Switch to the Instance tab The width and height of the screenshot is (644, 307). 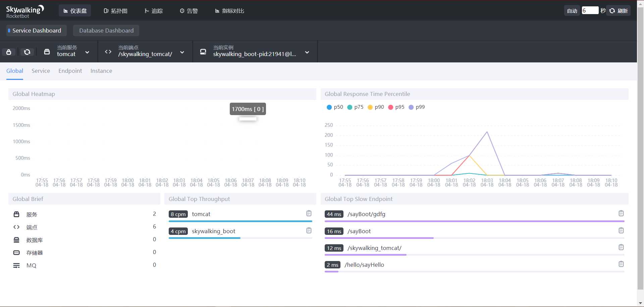pos(101,71)
